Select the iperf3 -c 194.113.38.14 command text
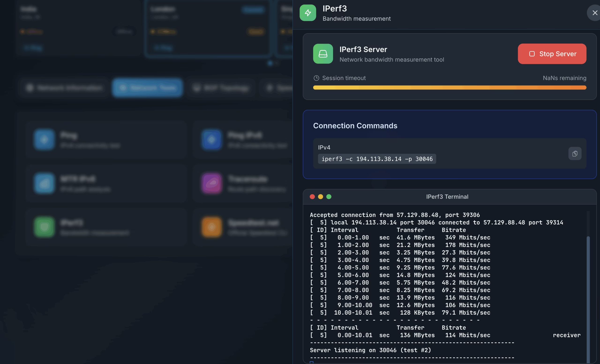The height and width of the screenshot is (364, 600). click(x=377, y=159)
